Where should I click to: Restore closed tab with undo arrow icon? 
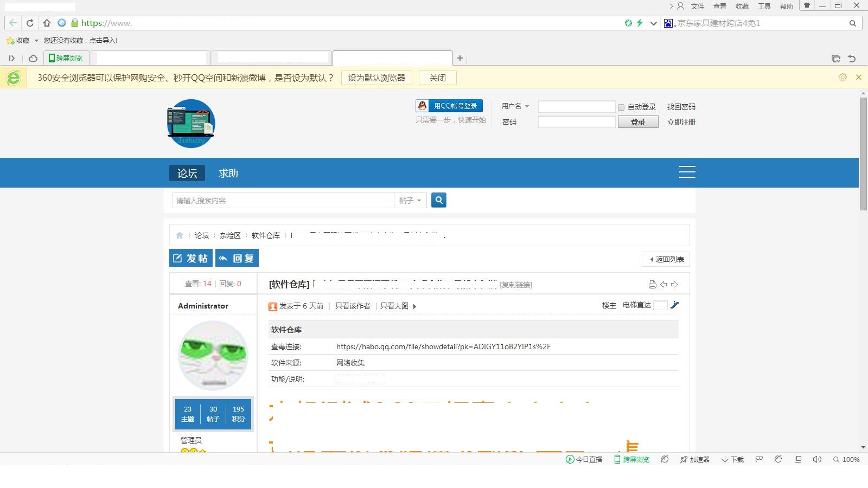click(x=852, y=59)
